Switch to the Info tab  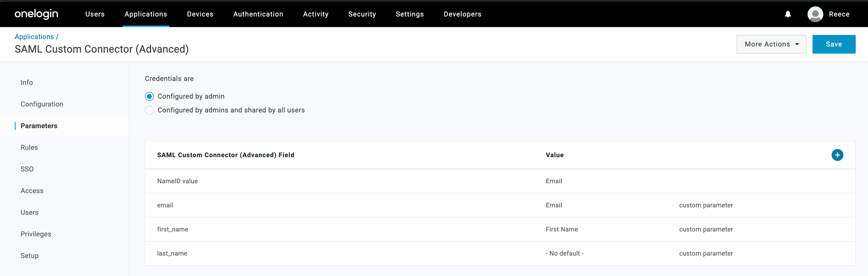[x=27, y=83]
